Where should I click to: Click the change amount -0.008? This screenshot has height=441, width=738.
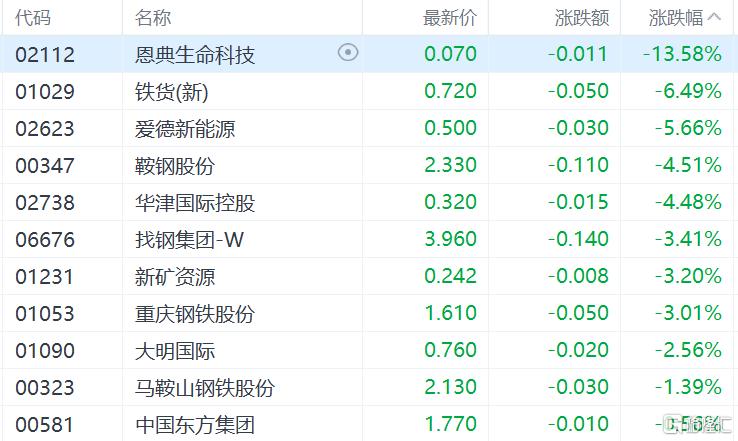pyautogui.click(x=578, y=276)
